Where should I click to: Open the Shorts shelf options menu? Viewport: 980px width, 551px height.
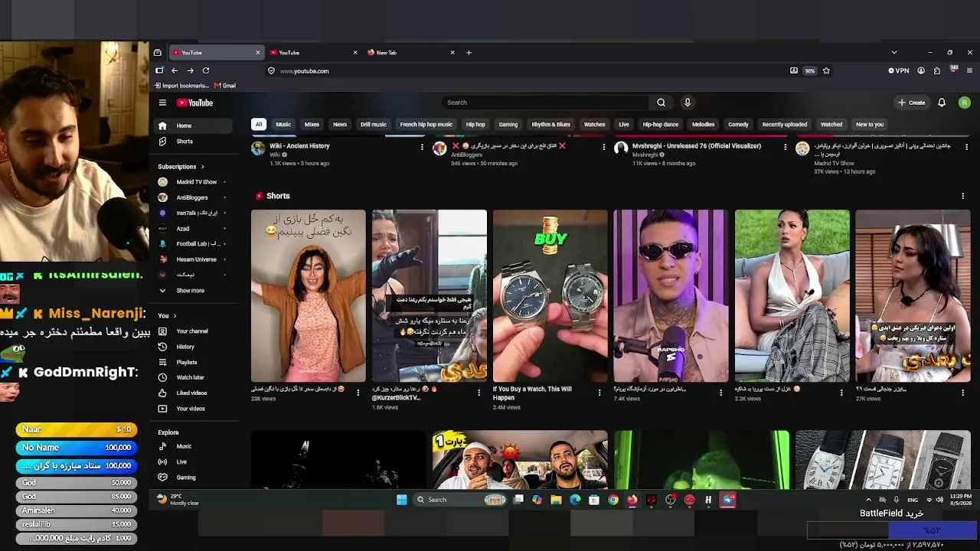962,196
